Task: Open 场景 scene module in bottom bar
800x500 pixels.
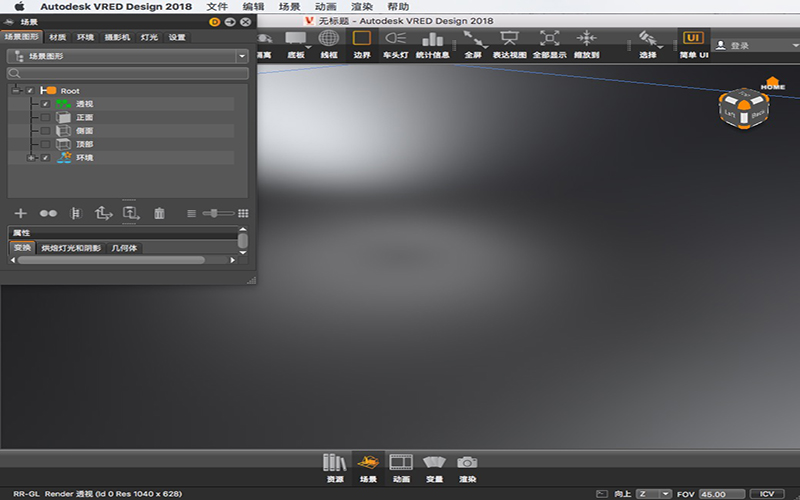Action: point(368,468)
